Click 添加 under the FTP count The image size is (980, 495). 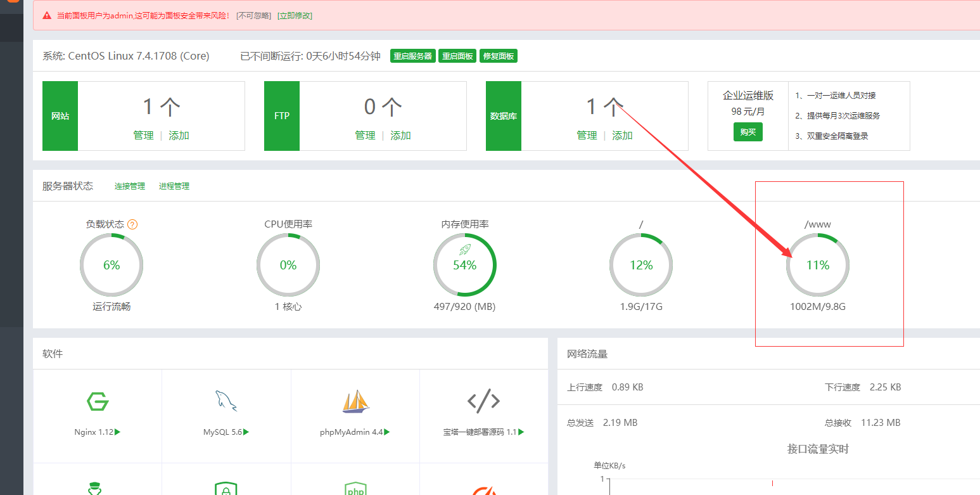click(400, 136)
